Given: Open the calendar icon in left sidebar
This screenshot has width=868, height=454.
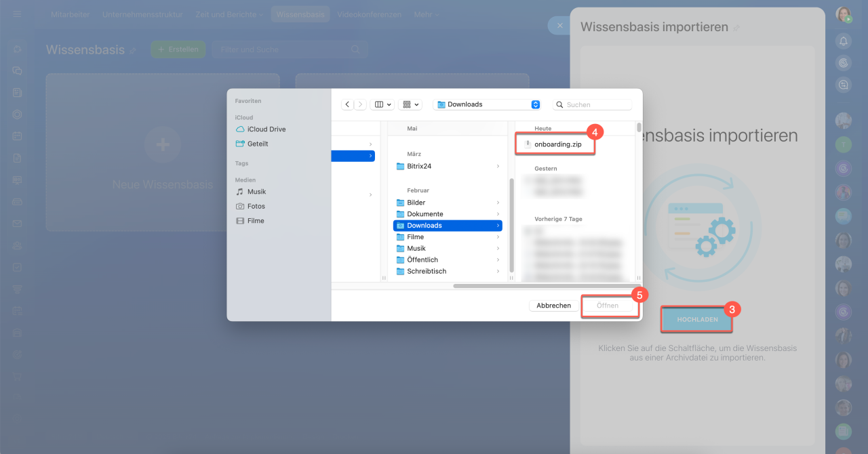Looking at the screenshot, I should click(x=17, y=136).
